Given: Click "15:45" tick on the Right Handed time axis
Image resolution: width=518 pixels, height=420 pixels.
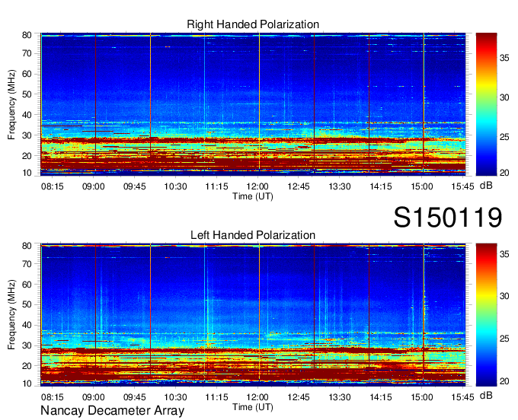Looking at the screenshot, I should (x=463, y=186).
